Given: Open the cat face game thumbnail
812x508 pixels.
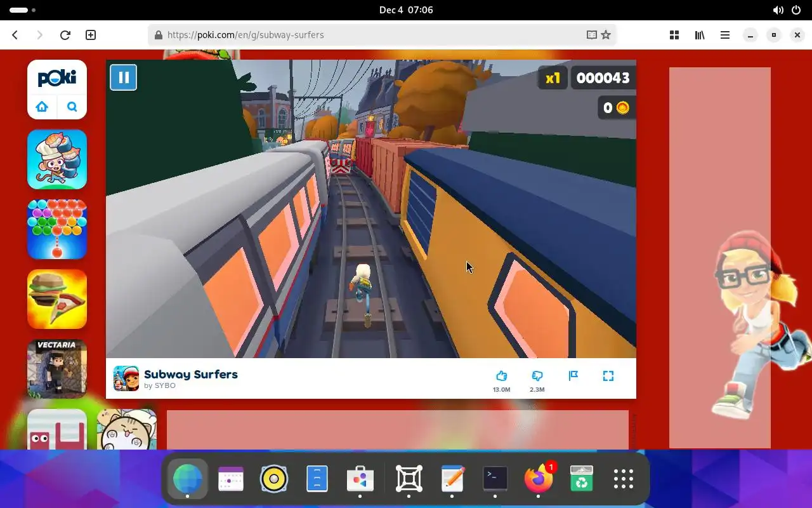Looking at the screenshot, I should click(127, 429).
